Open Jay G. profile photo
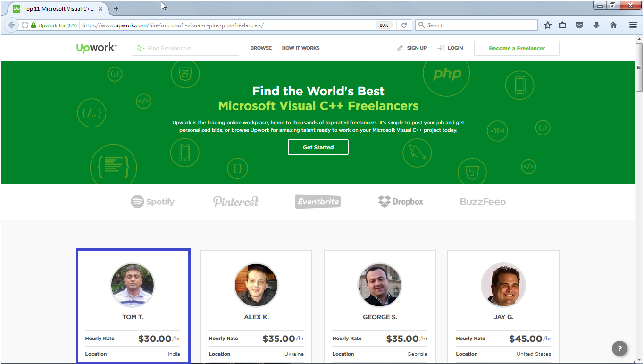644x364 pixels. (503, 285)
